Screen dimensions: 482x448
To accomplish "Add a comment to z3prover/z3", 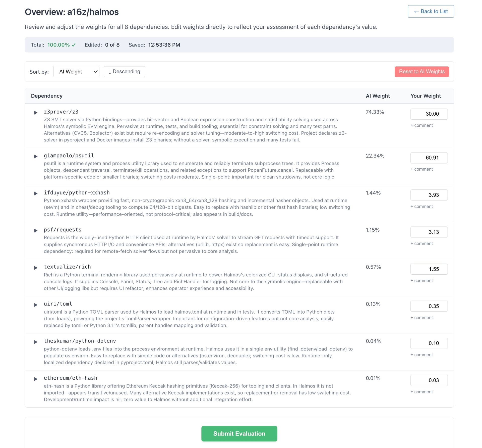I will (x=421, y=125).
